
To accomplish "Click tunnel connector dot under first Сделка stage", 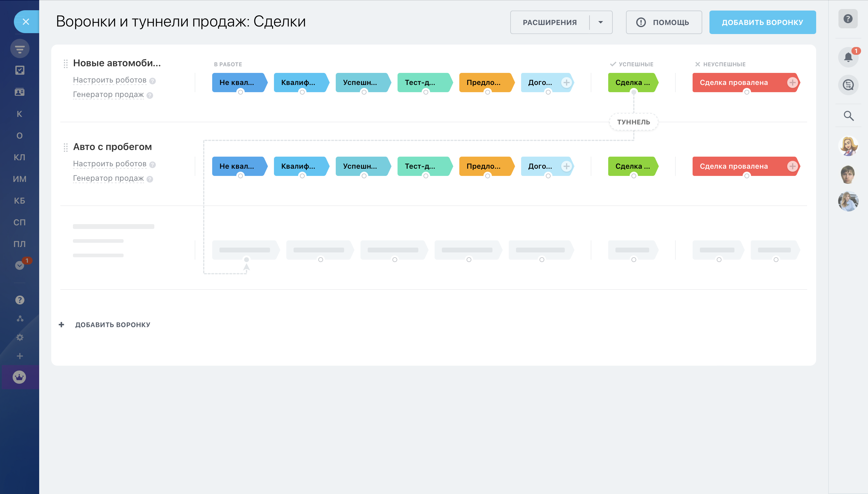I will click(634, 92).
